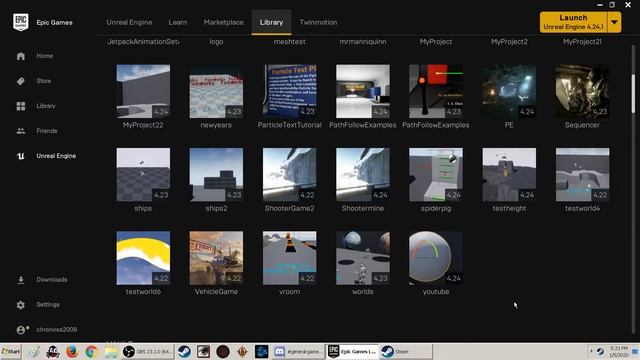Open Firefox from the taskbar

72,351
